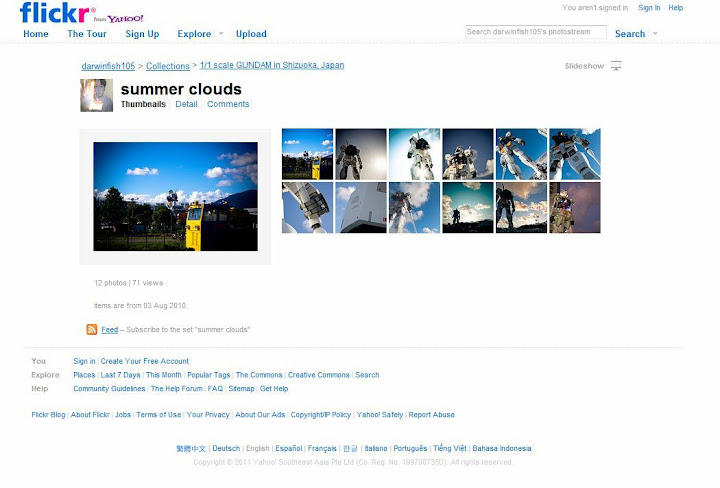Go to Home in navigation
Viewport: 720px width, 488px height.
[36, 34]
